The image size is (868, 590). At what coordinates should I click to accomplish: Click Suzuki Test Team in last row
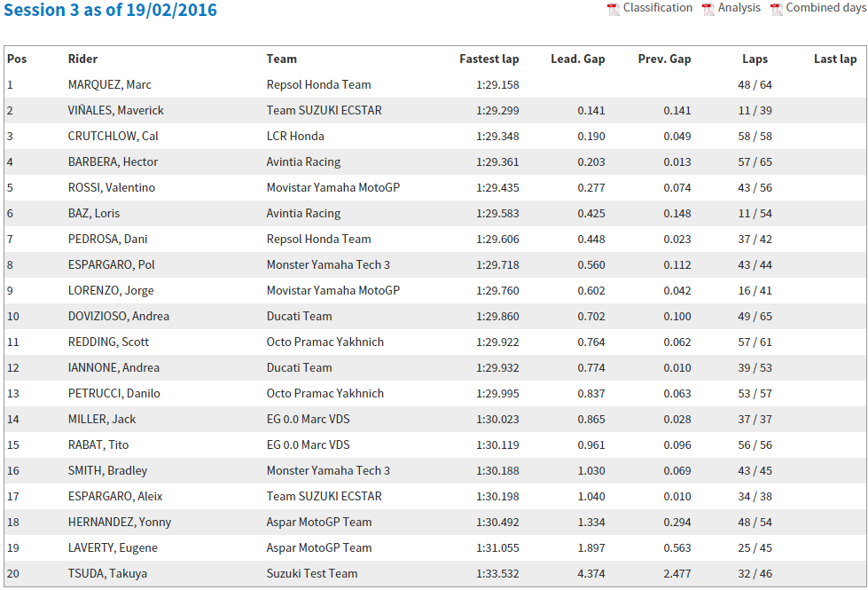click(312, 574)
